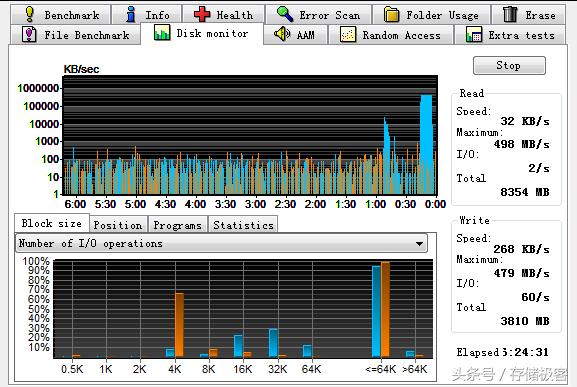The image size is (577, 387).
Task: Click the magnifier Error Scan icon
Action: click(x=285, y=15)
